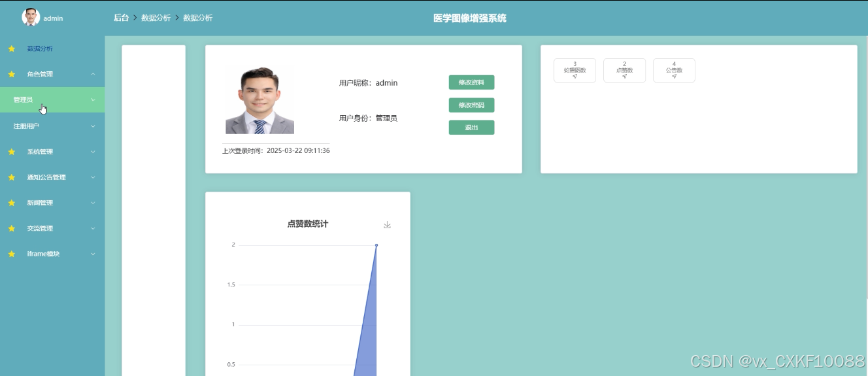Viewport: 868px width, 376px height.
Task: Click the top data point on chart
Action: 376,245
